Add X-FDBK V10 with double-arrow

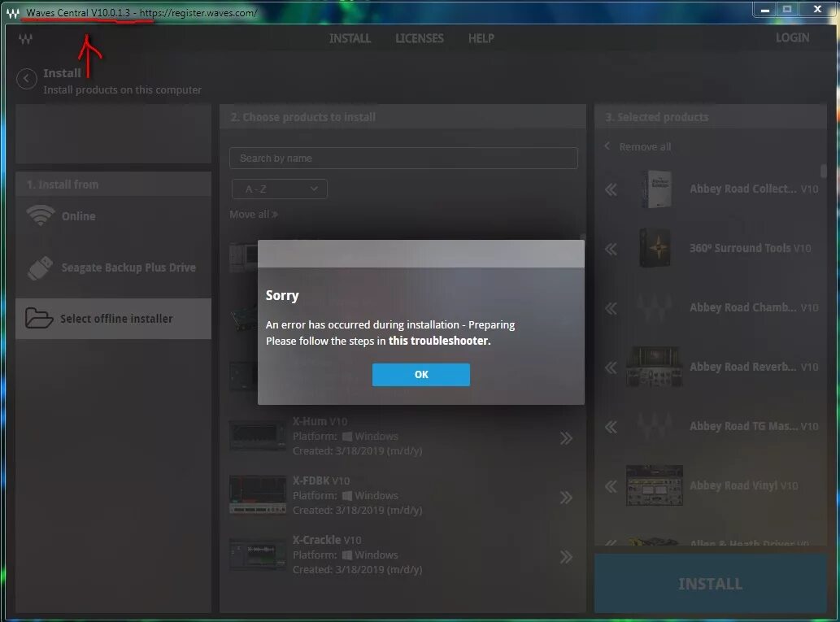coord(566,498)
